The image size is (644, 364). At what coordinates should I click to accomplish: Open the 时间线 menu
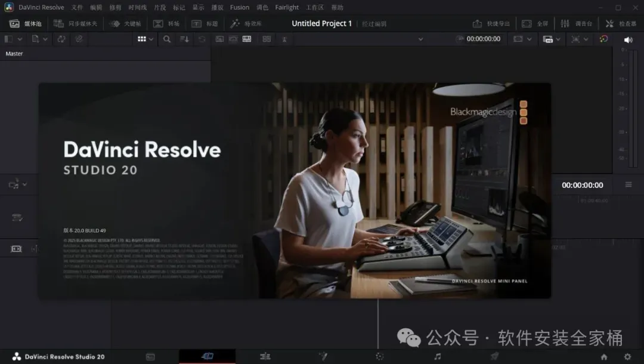tap(137, 7)
